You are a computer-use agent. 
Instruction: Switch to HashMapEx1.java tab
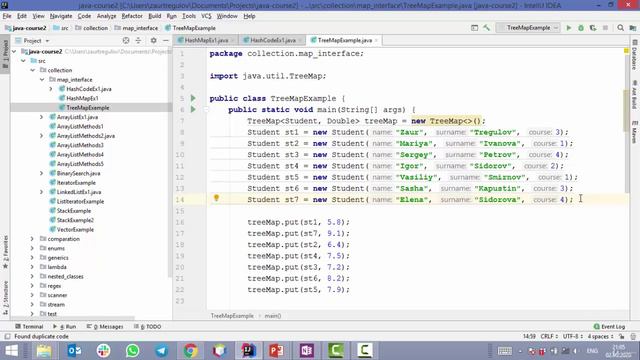[x=206, y=40]
